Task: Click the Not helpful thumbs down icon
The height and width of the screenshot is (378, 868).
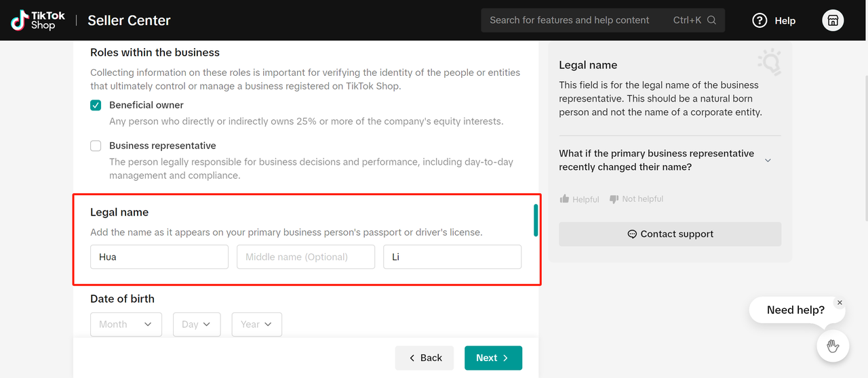Action: click(614, 199)
